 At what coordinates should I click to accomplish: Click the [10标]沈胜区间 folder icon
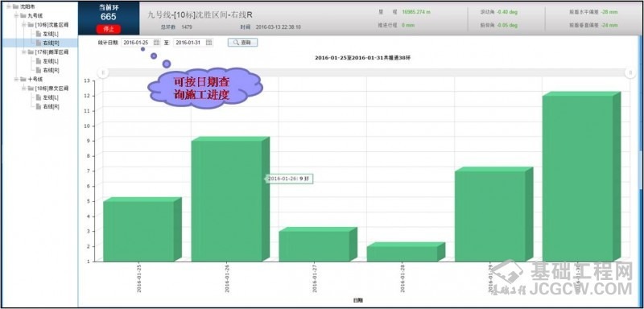31,25
